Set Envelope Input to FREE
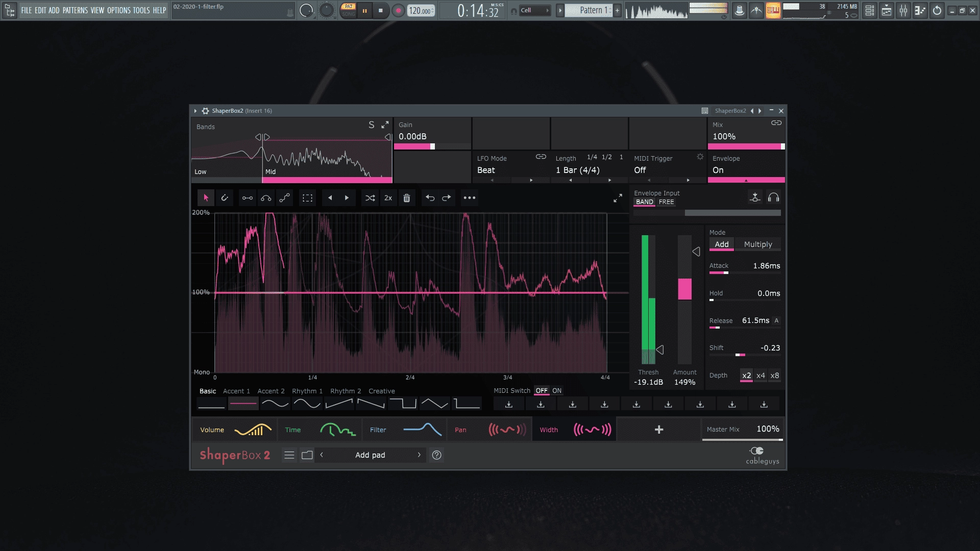980x551 pixels. click(x=666, y=202)
